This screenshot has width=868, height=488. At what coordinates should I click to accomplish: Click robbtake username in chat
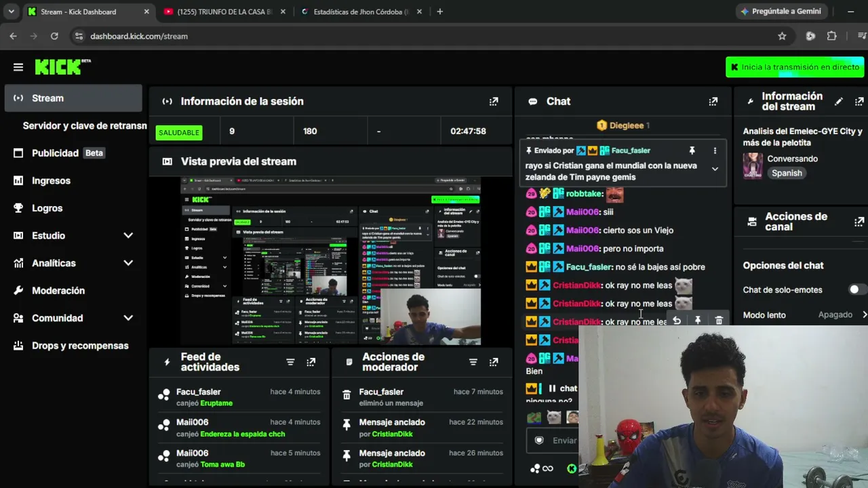tap(585, 194)
